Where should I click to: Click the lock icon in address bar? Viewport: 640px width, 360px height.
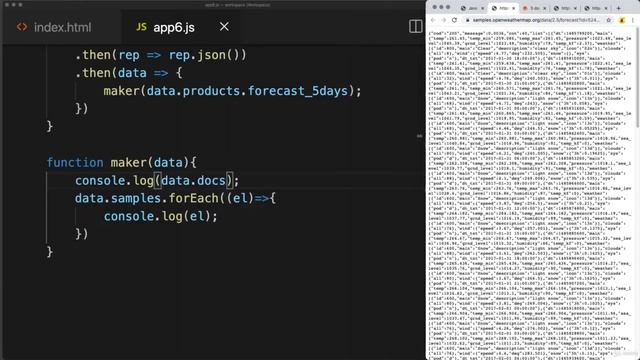click(x=468, y=20)
